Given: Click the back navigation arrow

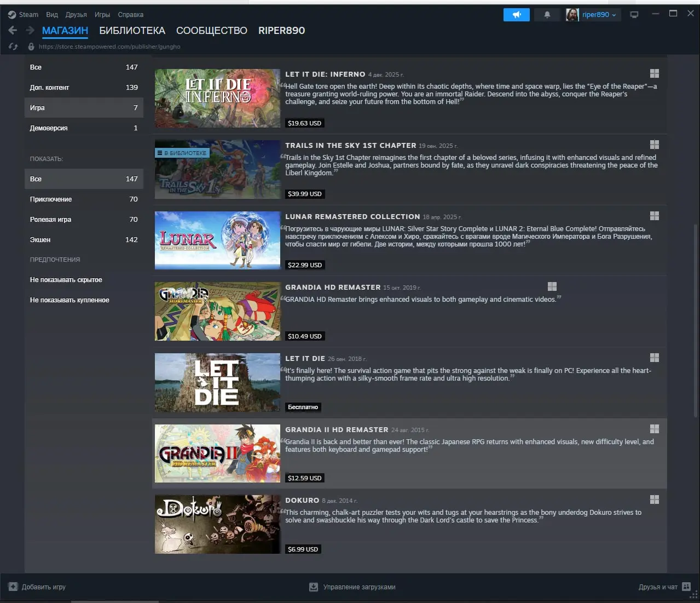Looking at the screenshot, I should tap(13, 31).
